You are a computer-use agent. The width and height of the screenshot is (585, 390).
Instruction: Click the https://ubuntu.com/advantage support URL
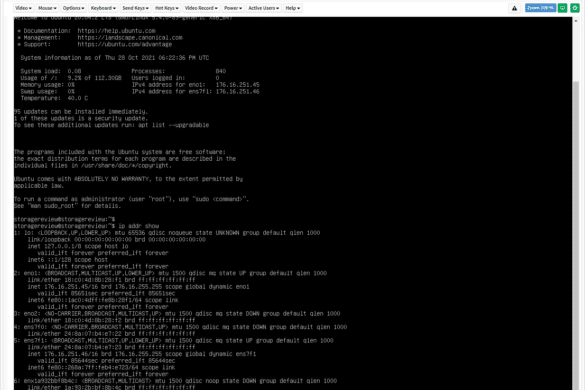tap(125, 44)
